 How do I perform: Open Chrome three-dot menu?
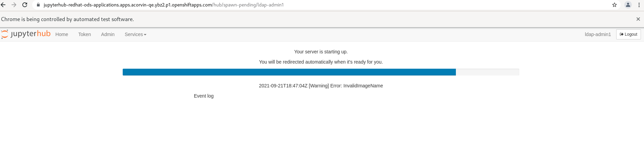(639, 5)
